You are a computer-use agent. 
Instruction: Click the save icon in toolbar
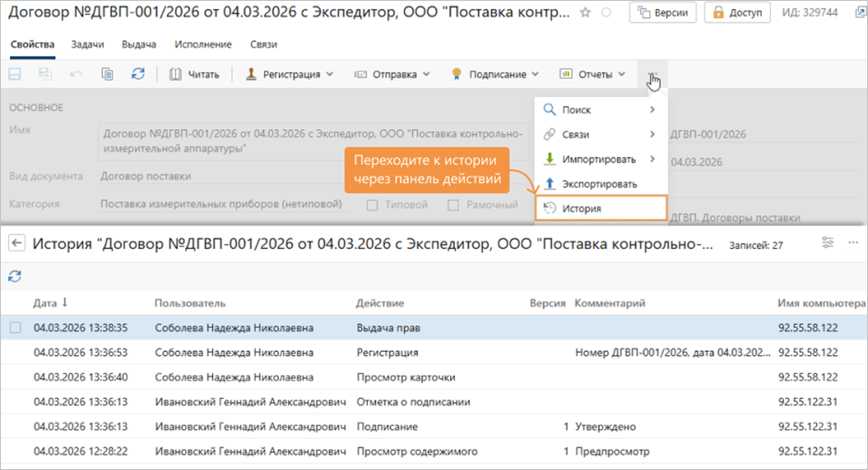point(15,74)
